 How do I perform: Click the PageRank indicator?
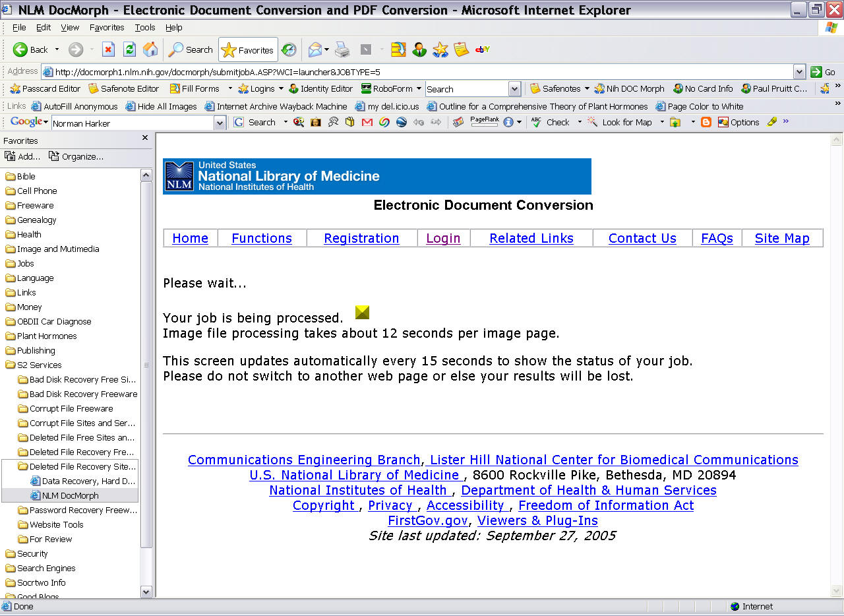[x=484, y=122]
